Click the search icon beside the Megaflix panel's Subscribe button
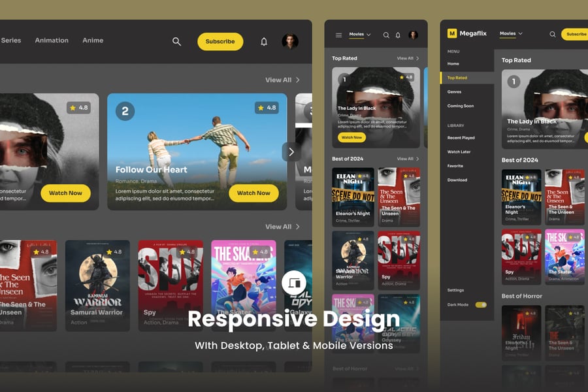 click(553, 34)
